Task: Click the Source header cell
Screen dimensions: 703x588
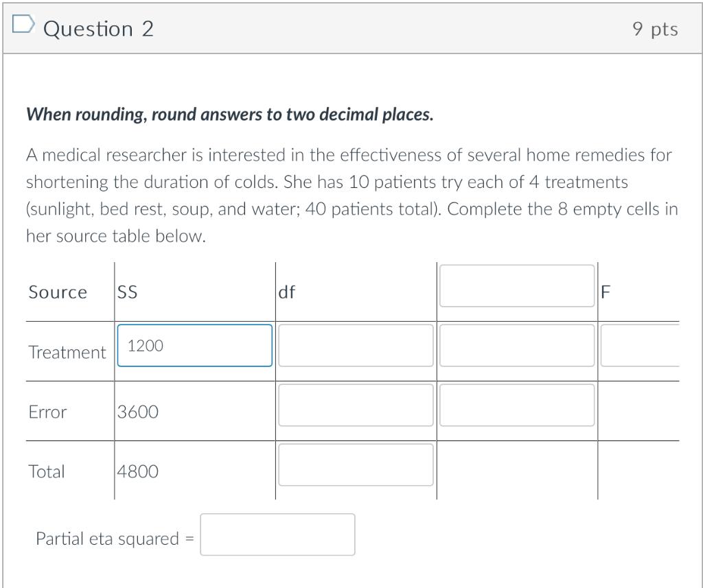Action: coord(58,292)
